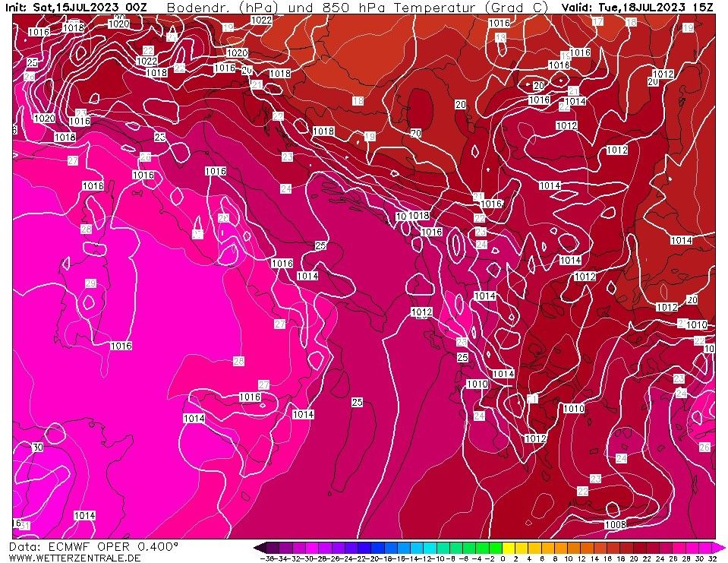This screenshot has width=728, height=563.
Task: Select the blue legend swatch near -18
Action: pos(391,547)
